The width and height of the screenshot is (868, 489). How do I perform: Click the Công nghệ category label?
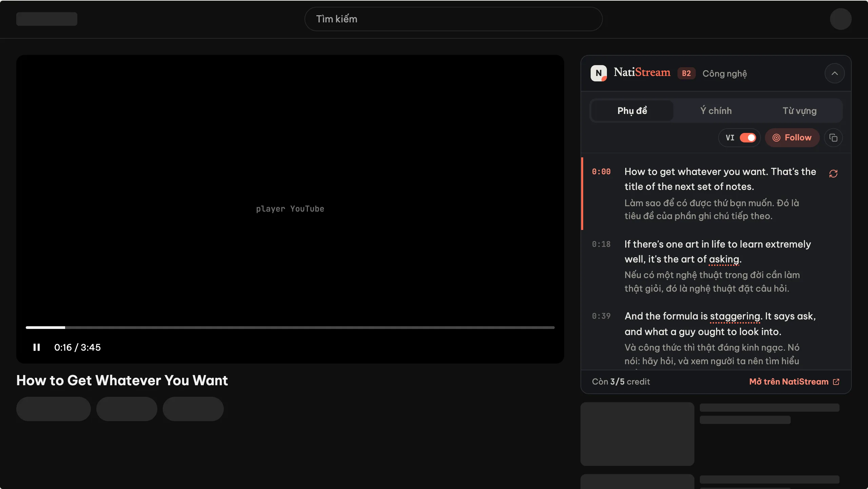click(725, 74)
